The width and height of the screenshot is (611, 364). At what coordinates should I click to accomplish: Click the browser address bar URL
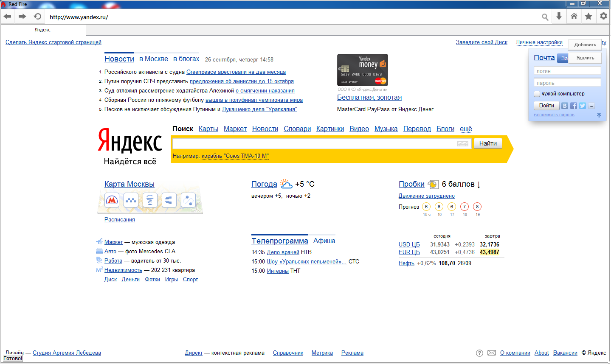click(79, 17)
